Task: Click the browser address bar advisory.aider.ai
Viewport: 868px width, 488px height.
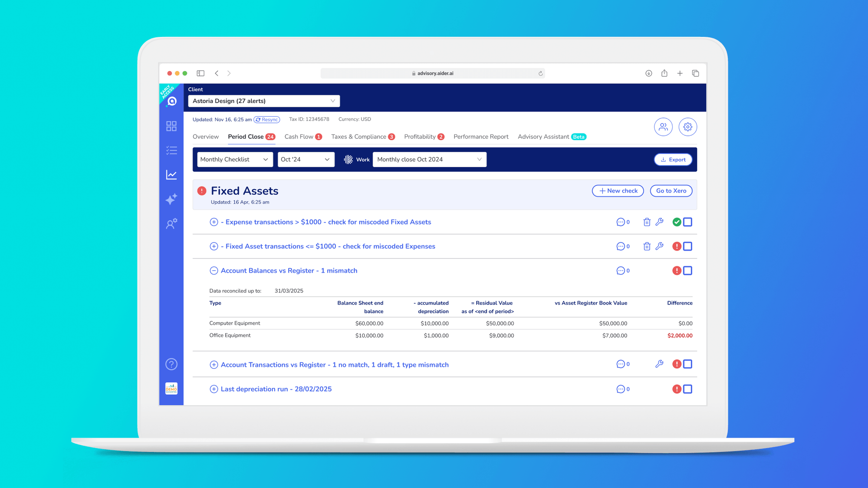Action: tap(433, 73)
